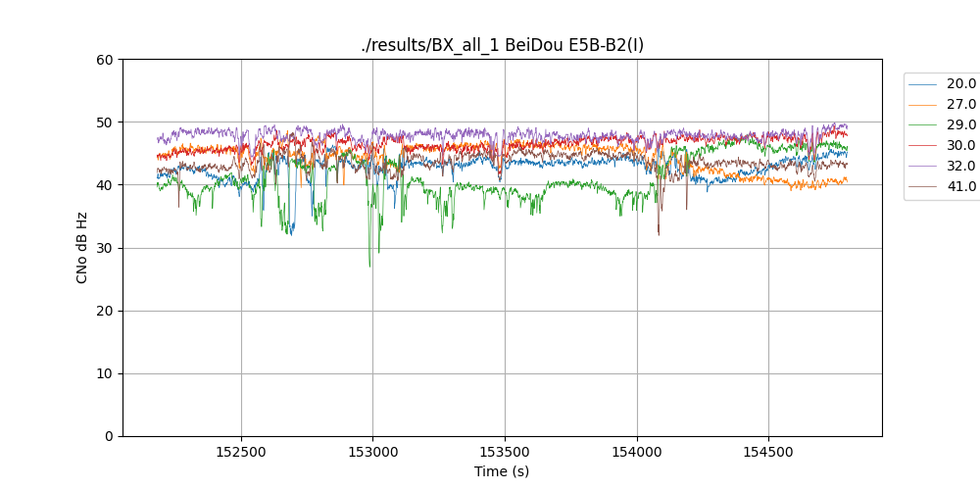This screenshot has width=980, height=490.
Task: Click the CNo dB Hz axis label
Action: [x=82, y=248]
